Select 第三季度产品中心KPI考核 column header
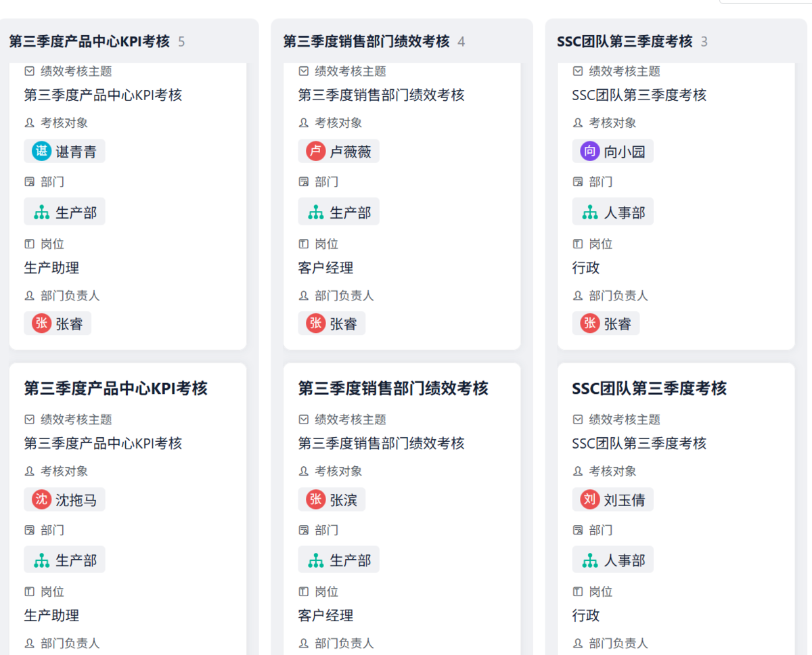This screenshot has width=812, height=655. [89, 41]
